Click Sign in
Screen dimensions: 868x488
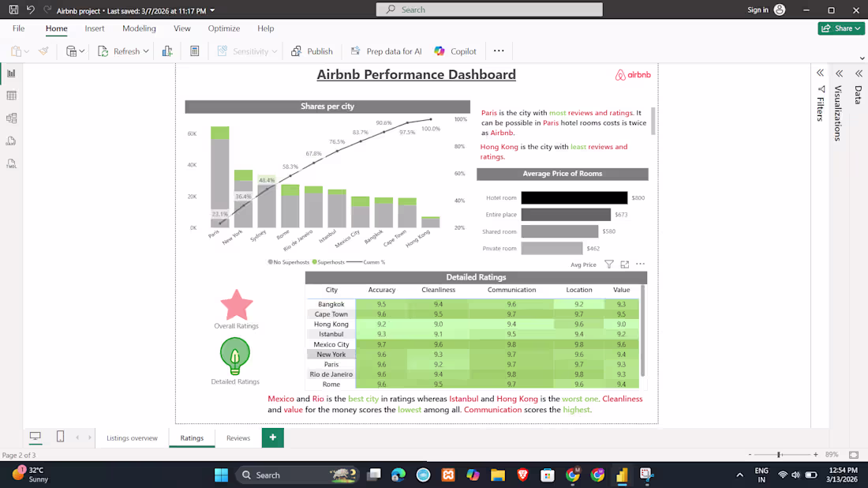point(758,10)
